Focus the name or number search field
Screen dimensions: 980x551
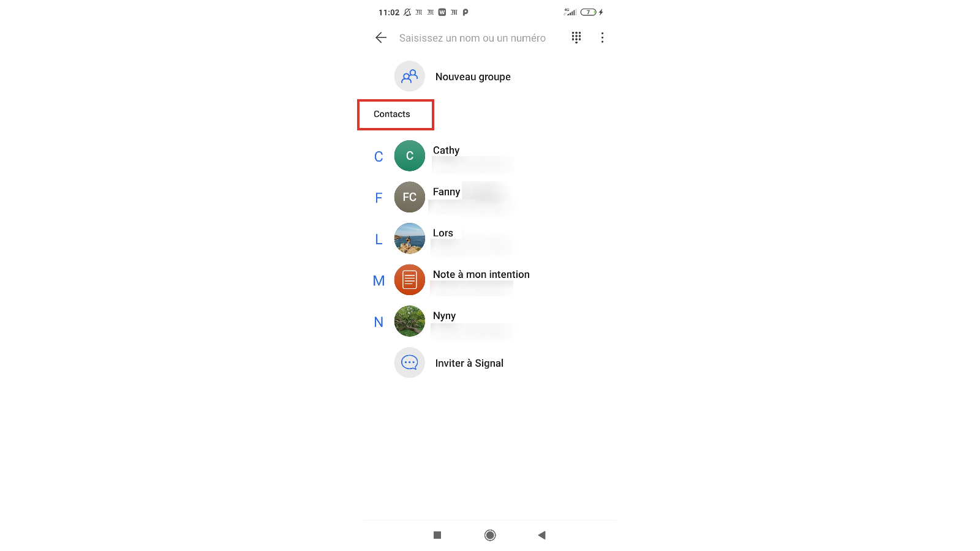(x=472, y=38)
